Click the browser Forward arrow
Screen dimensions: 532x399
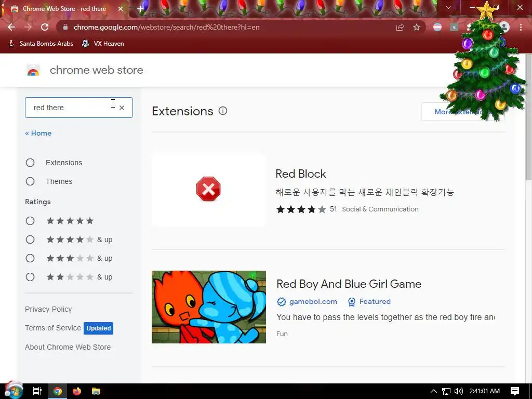click(28, 27)
